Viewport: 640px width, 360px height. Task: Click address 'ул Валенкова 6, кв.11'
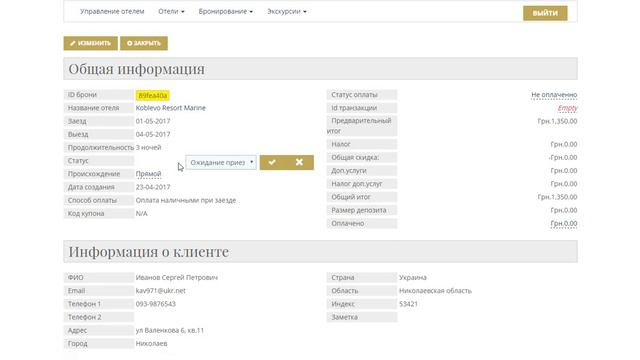(x=170, y=330)
